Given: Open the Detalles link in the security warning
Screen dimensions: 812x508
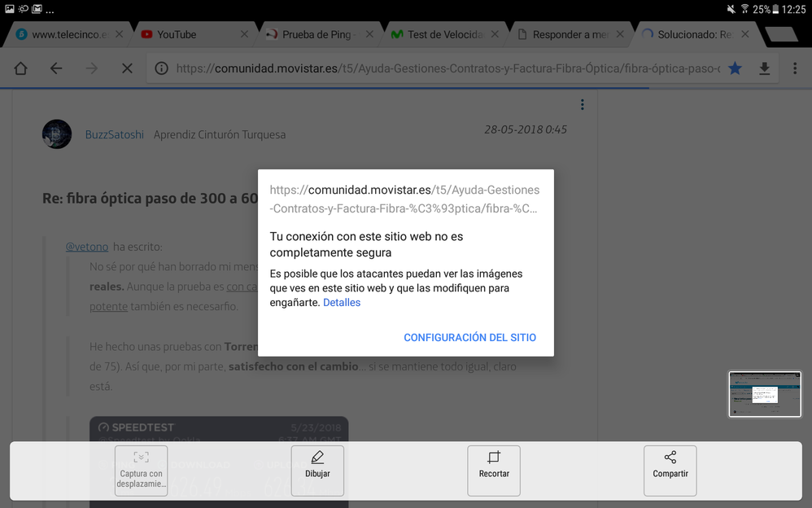Looking at the screenshot, I should tap(342, 302).
